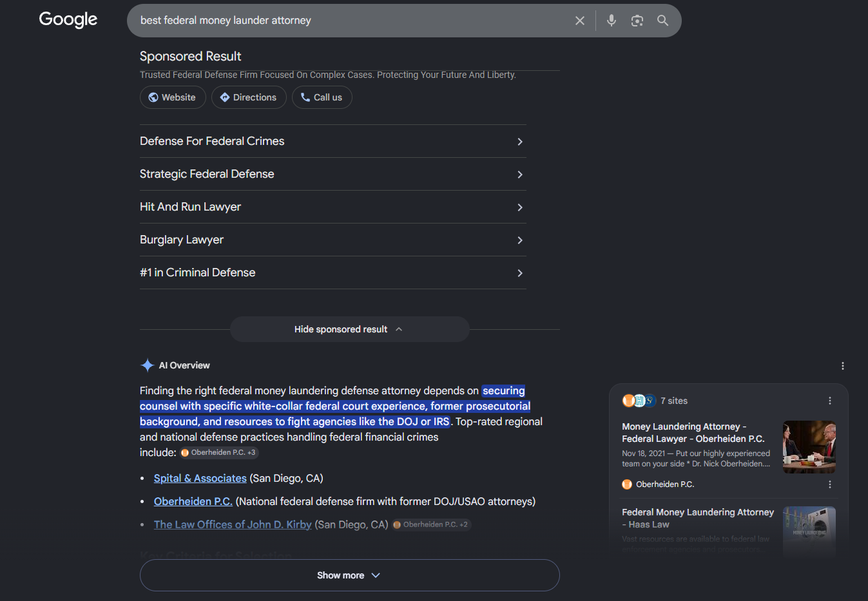Open Strategic Federal Defense row

333,174
